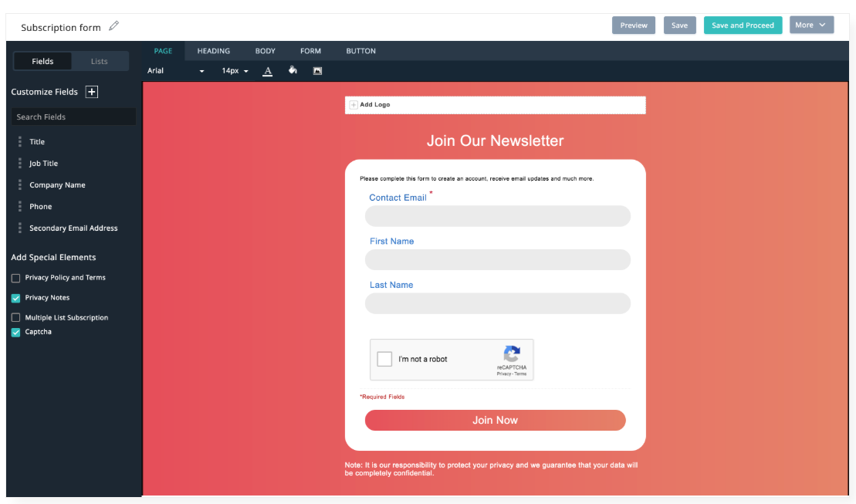
Task: Grab the drag handle for Job Title
Action: (x=20, y=164)
